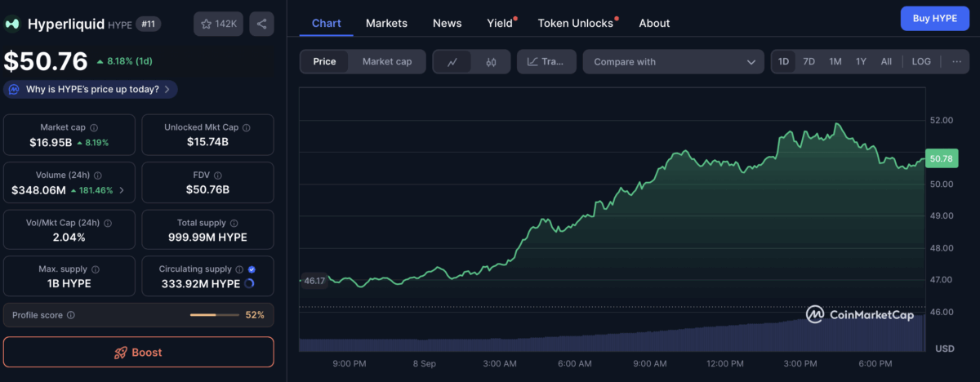The width and height of the screenshot is (980, 382).
Task: Open the About tab
Action: pos(654,24)
